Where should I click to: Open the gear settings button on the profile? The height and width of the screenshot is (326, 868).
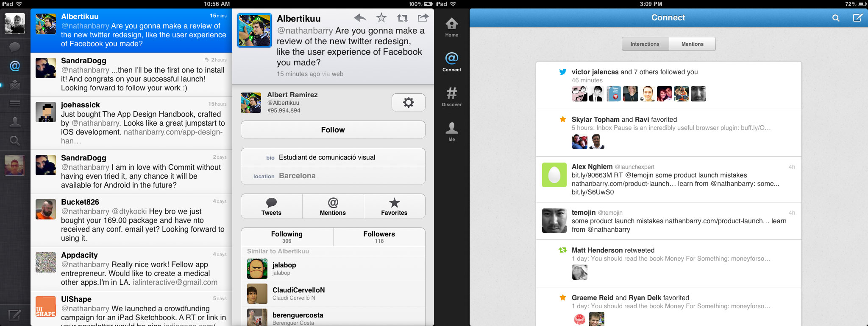408,102
